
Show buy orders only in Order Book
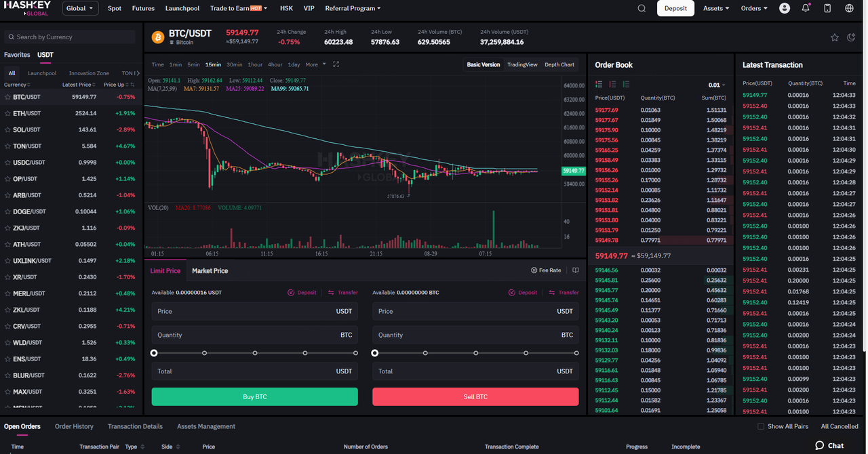[x=626, y=84]
